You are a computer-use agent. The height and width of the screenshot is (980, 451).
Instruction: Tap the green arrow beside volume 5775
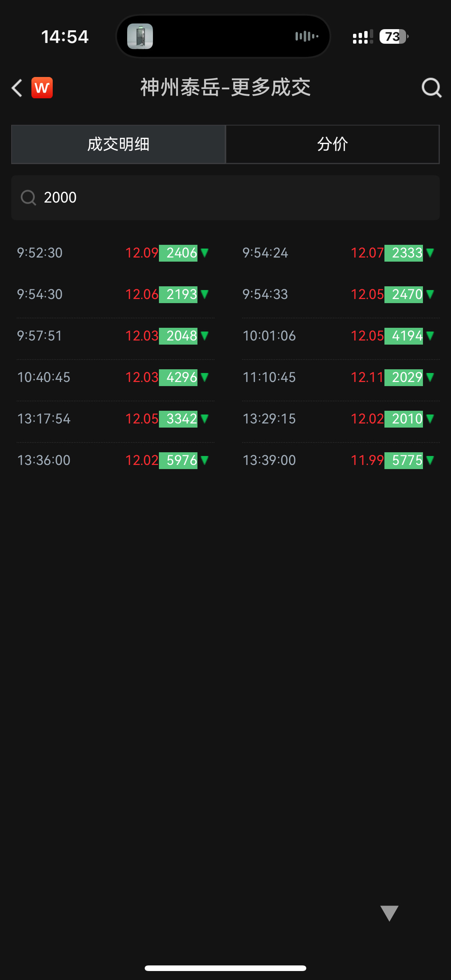430,460
